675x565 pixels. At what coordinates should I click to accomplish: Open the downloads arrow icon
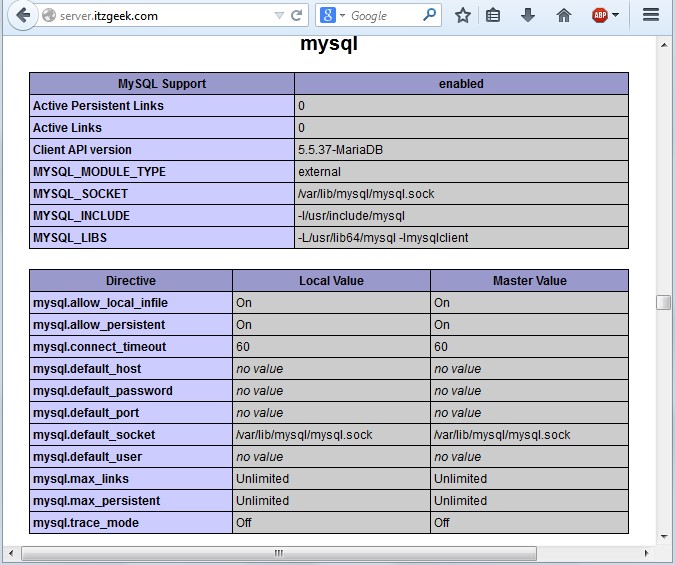click(528, 15)
